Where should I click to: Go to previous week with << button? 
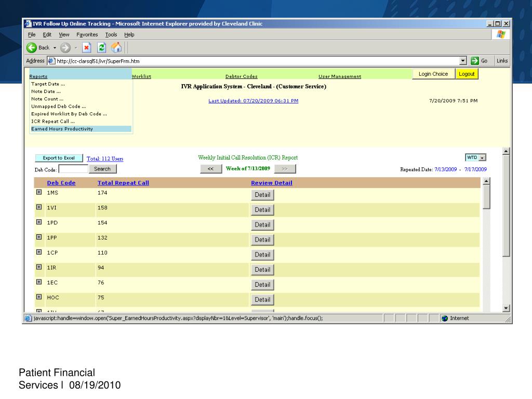[x=210, y=169]
